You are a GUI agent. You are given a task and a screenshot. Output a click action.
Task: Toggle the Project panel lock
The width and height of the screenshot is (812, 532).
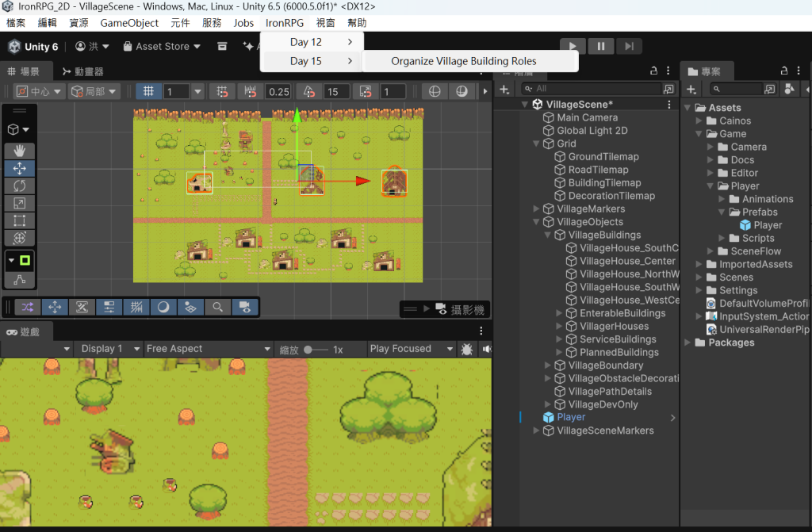tap(784, 71)
